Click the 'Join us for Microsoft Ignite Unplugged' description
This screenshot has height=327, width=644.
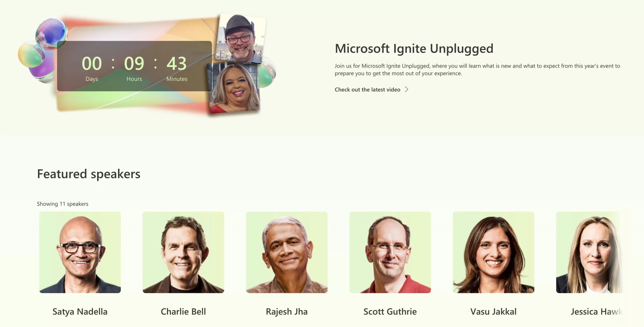pyautogui.click(x=477, y=70)
